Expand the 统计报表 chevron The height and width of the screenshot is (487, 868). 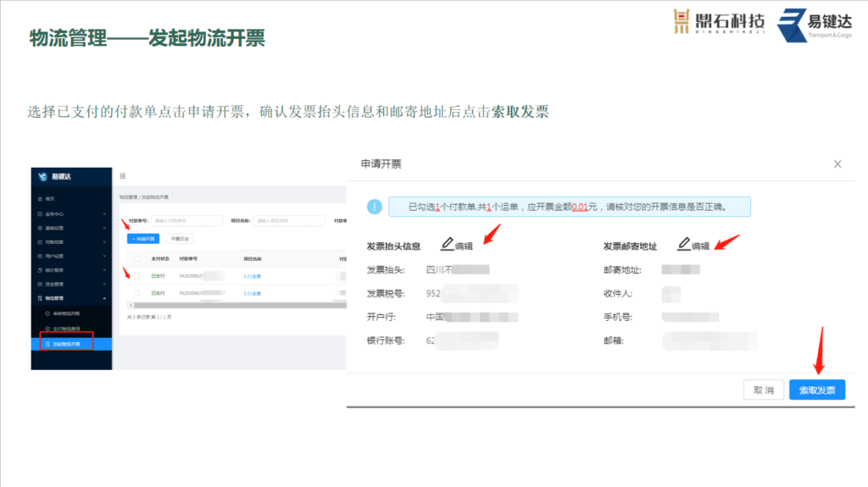(104, 270)
